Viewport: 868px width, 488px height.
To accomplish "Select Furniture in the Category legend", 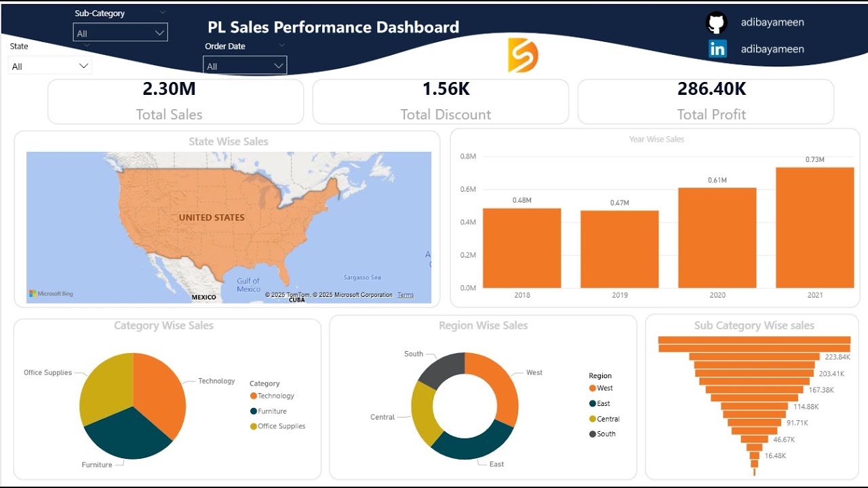I will (x=268, y=411).
